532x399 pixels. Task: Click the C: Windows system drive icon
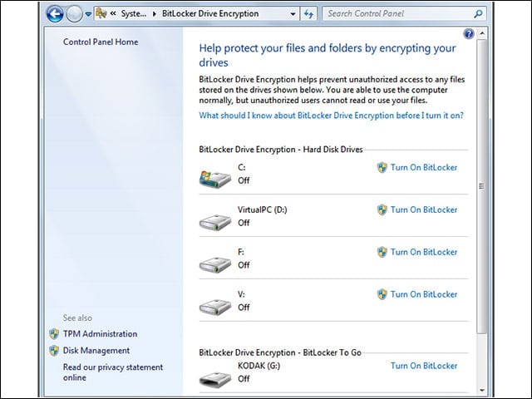tap(215, 179)
